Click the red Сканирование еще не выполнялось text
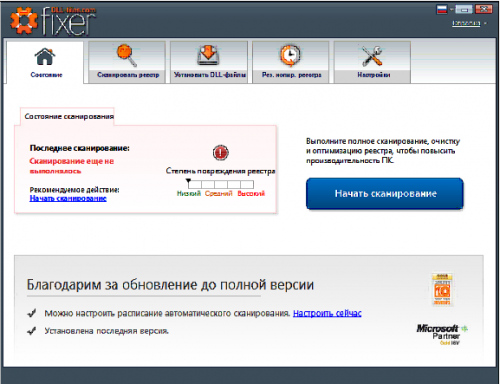500x384 pixels. pos(72,166)
